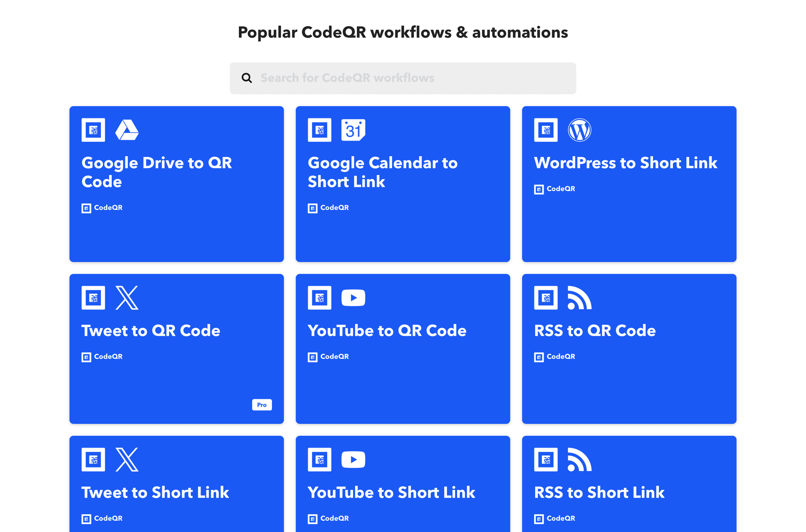Select the YouTube play icon on YouTube to QR Code
Screen dimensions: 806x532
pyautogui.click(x=353, y=298)
